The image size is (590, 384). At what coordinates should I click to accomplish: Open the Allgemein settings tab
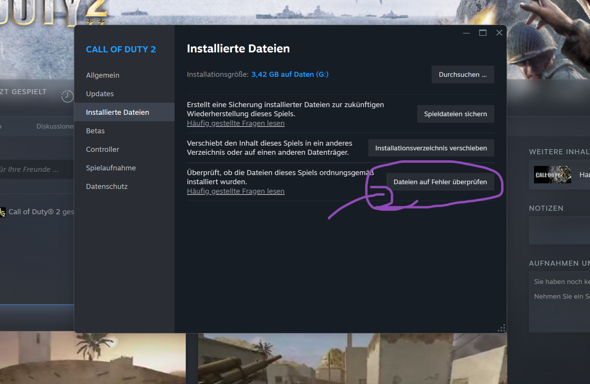[102, 75]
